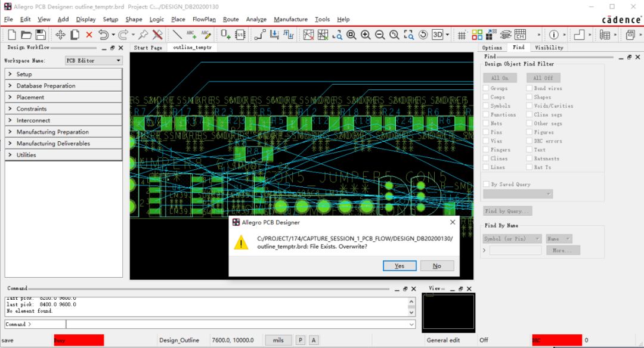This screenshot has height=348, width=644.
Task: Expand the Setup workflow section
Action: (64, 74)
